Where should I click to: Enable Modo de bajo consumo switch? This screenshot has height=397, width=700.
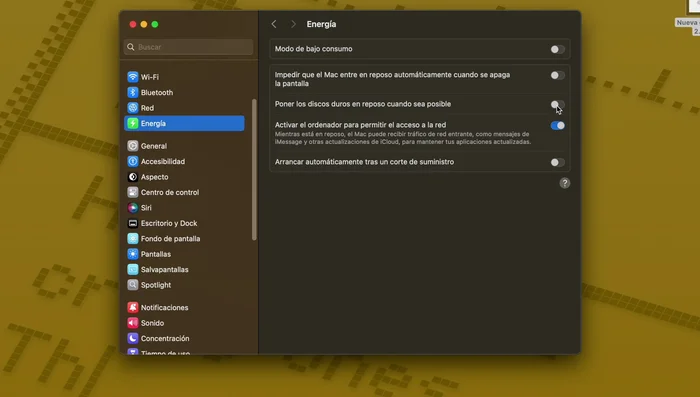click(557, 49)
